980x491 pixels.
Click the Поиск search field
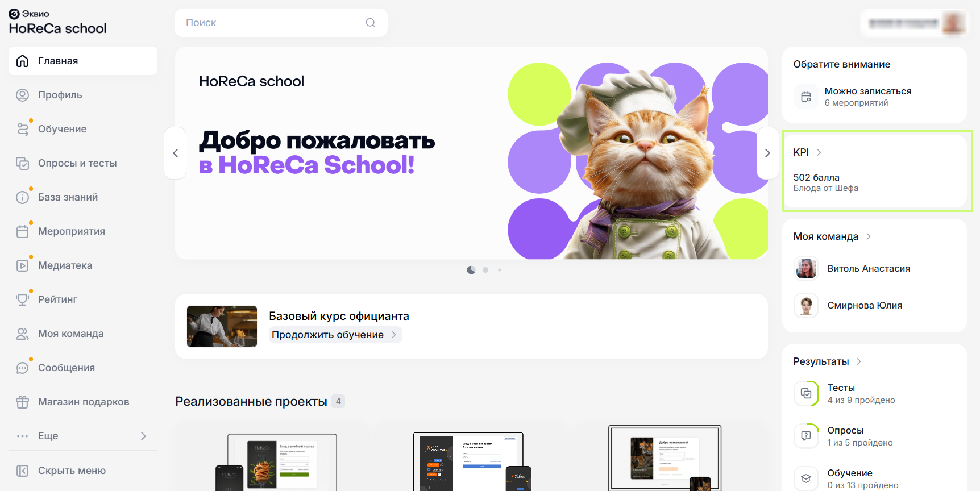(x=281, y=23)
